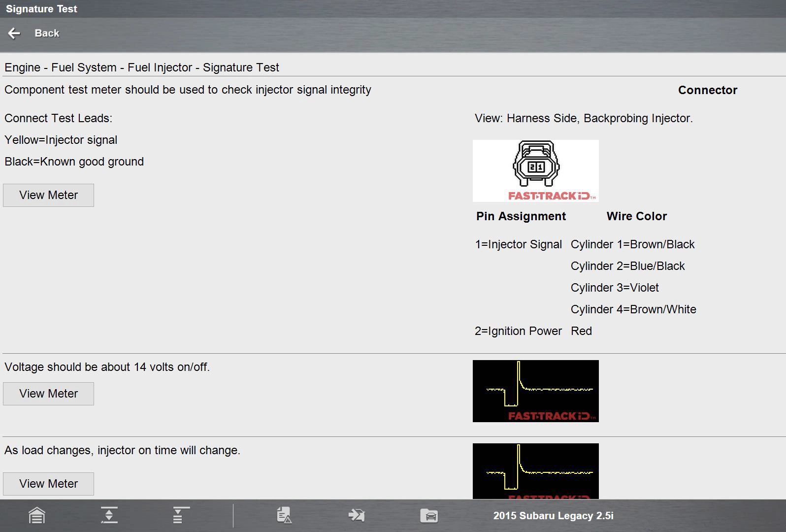The width and height of the screenshot is (786, 532).
Task: Click the collapse/expand toolbar icon with arrows
Action: (x=109, y=515)
